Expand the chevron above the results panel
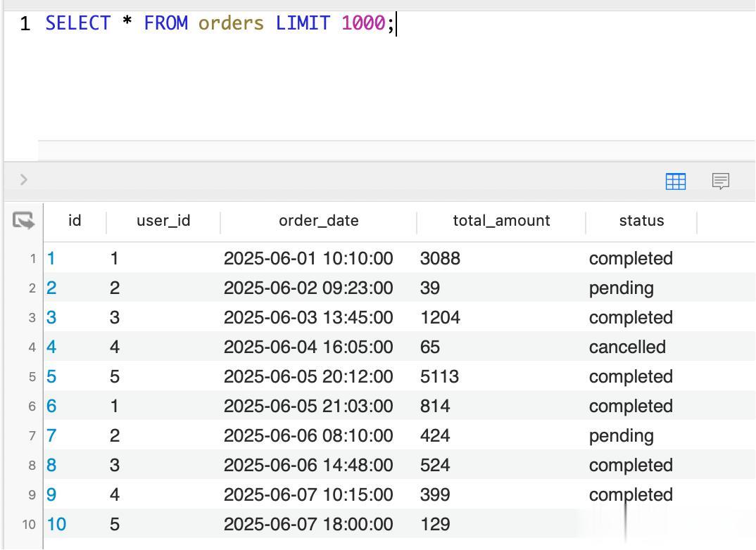Image resolution: width=756 pixels, height=550 pixels. [x=24, y=179]
